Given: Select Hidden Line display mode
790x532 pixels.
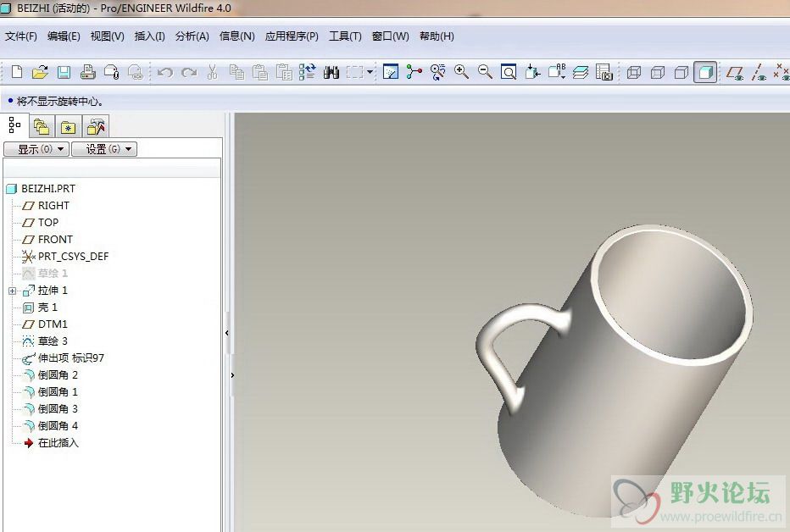Looking at the screenshot, I should [658, 73].
